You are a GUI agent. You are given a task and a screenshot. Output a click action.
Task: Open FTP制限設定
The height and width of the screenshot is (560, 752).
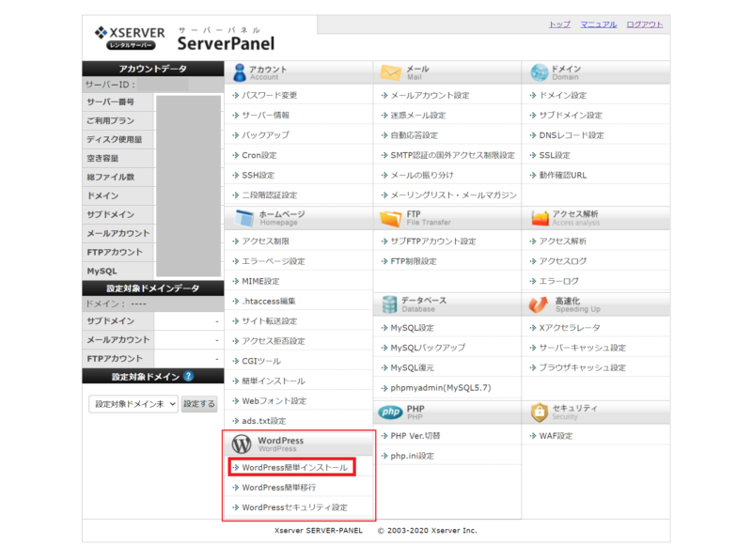414,261
